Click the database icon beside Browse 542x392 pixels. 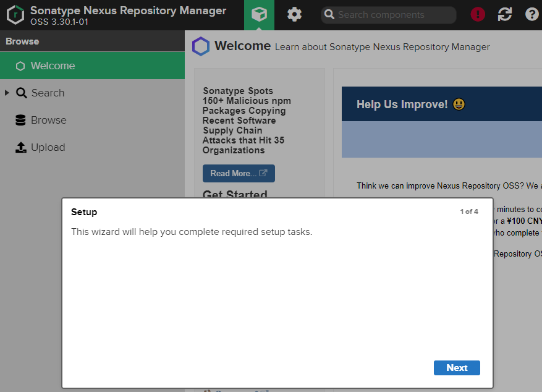20,120
